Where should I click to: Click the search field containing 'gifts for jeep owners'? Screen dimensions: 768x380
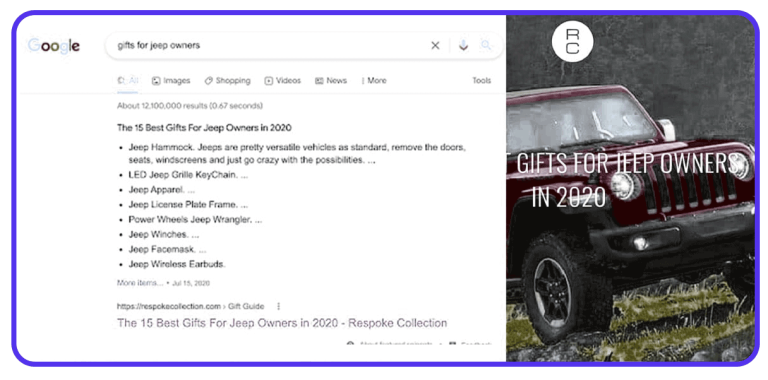tap(304, 46)
